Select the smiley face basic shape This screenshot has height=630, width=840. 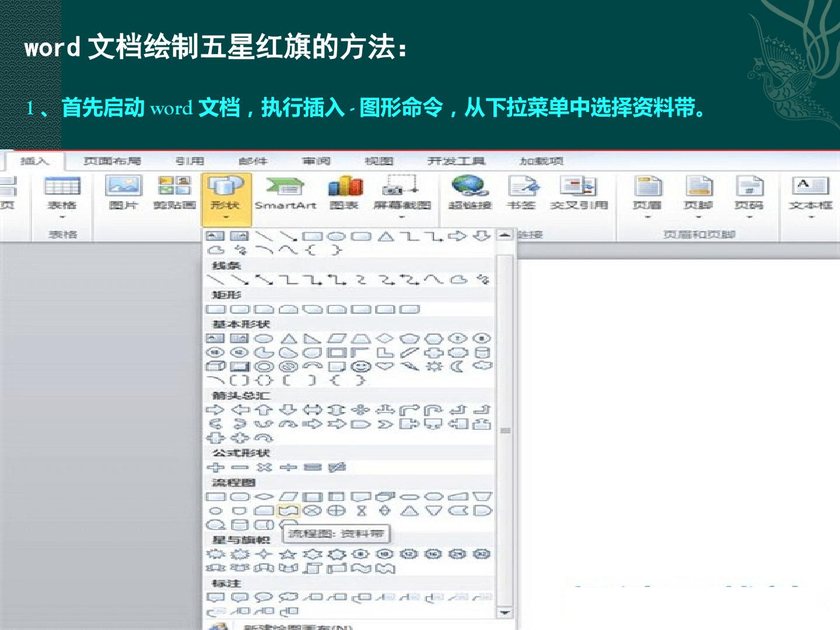[362, 366]
